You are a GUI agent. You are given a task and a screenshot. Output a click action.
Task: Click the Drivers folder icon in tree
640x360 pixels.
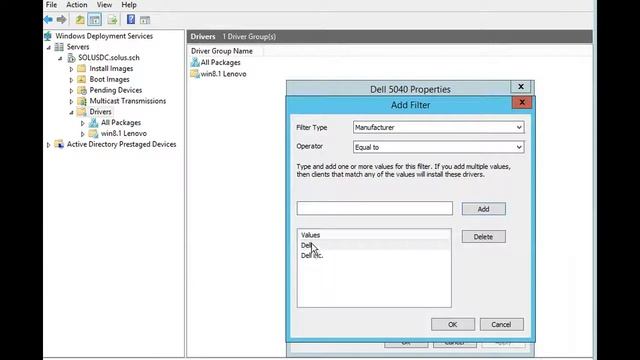[x=82, y=112]
